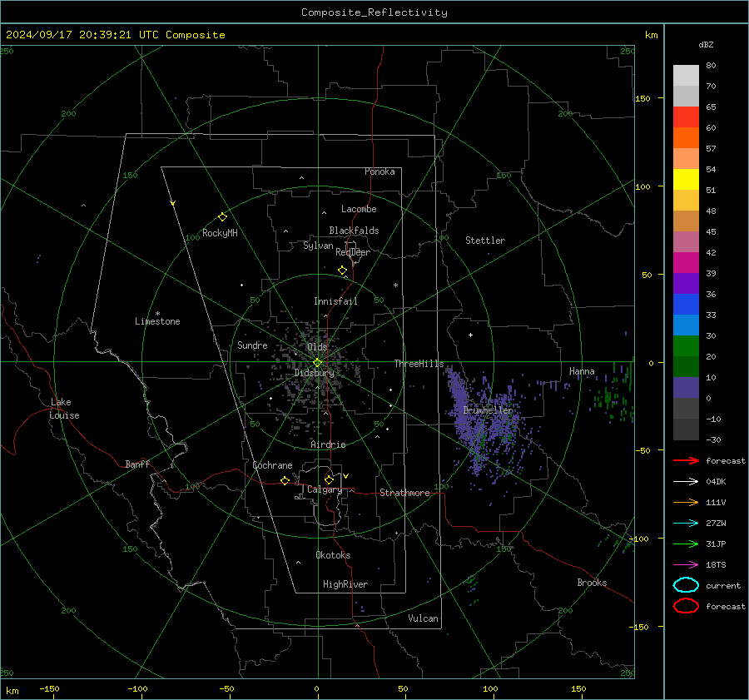Image resolution: width=749 pixels, height=700 pixels.
Task: Click the Airdrie label
Action: 328,444
